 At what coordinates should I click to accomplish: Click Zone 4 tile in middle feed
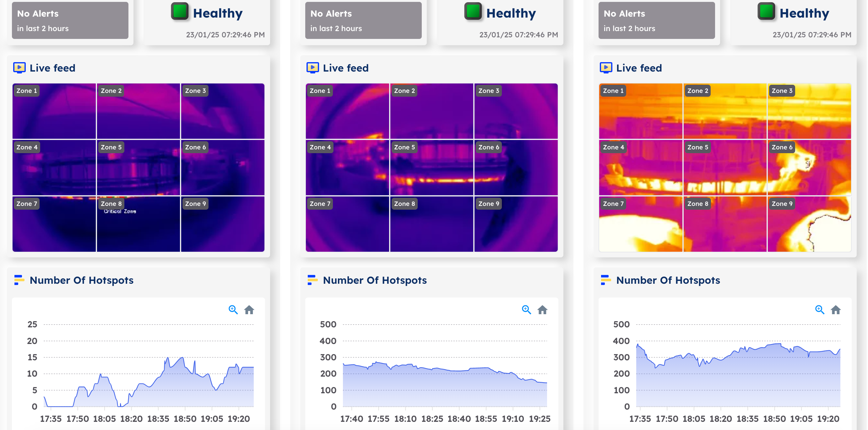click(347, 167)
